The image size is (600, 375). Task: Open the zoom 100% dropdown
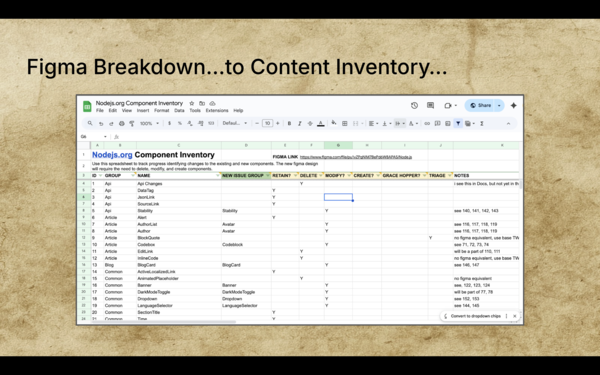149,124
